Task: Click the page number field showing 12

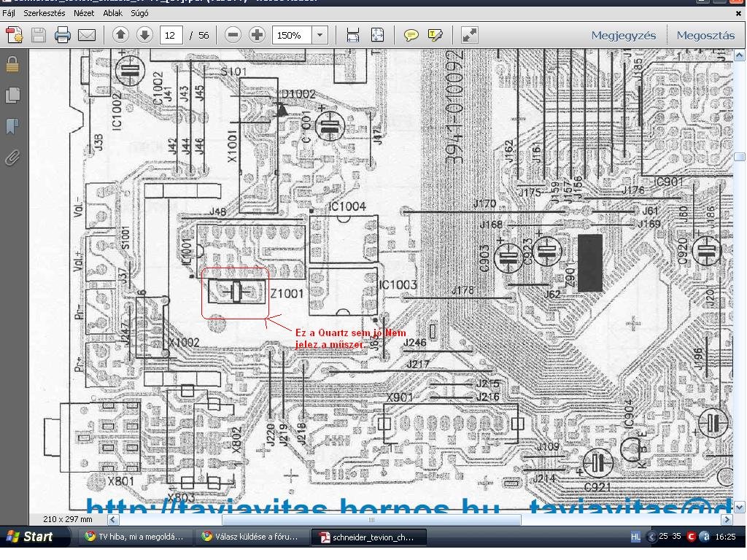Action: pyautogui.click(x=170, y=35)
